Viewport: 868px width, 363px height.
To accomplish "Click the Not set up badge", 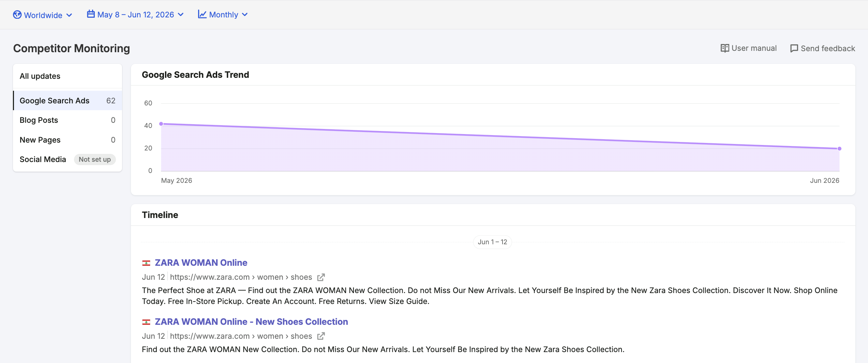I will [95, 159].
